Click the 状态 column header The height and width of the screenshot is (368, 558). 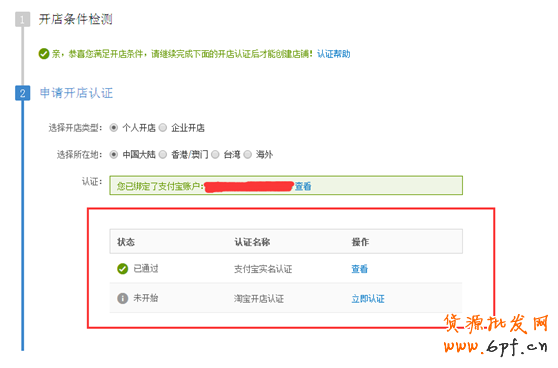(126, 242)
